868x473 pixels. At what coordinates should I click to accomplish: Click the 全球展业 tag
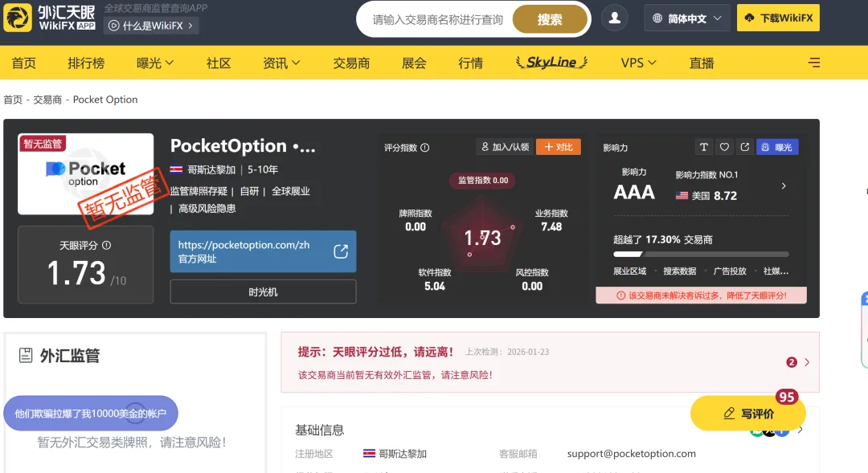291,191
